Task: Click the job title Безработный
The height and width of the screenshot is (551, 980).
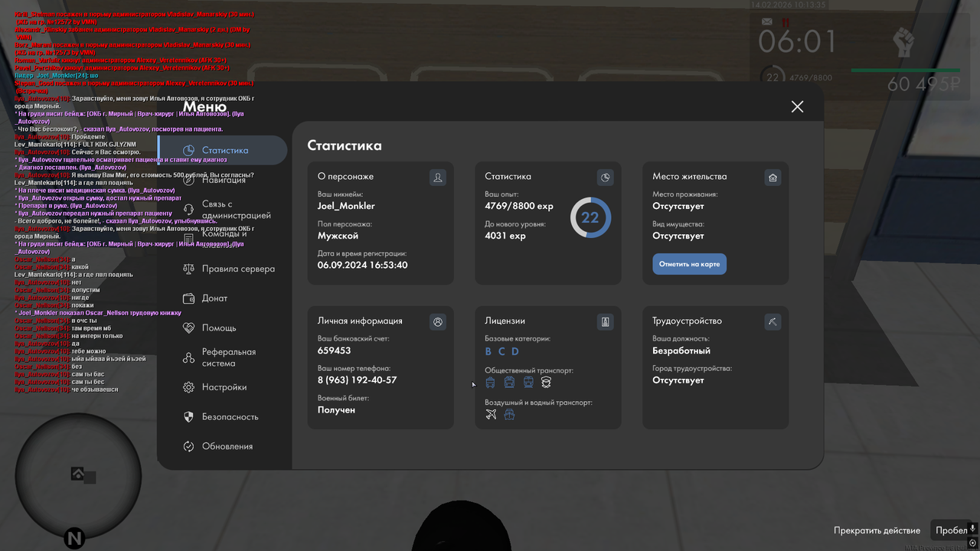Action: [681, 350]
